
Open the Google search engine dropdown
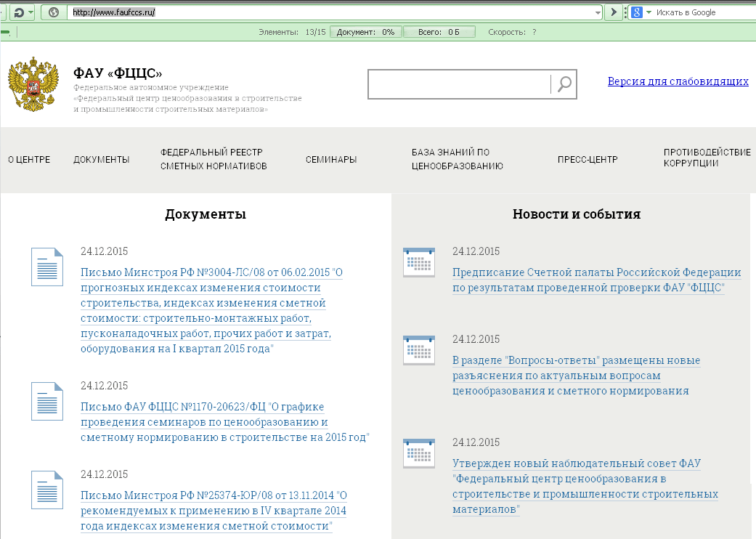649,12
